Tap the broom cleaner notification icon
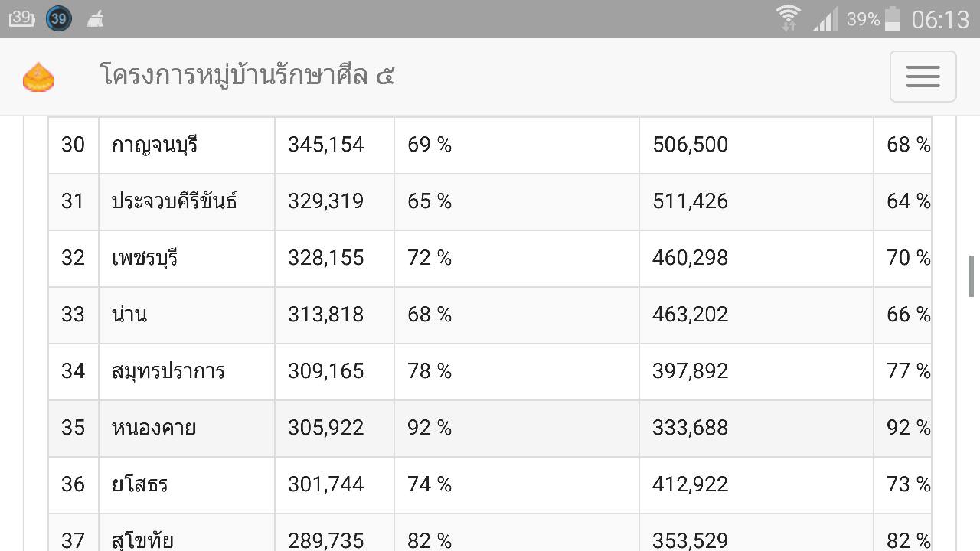 (95, 19)
